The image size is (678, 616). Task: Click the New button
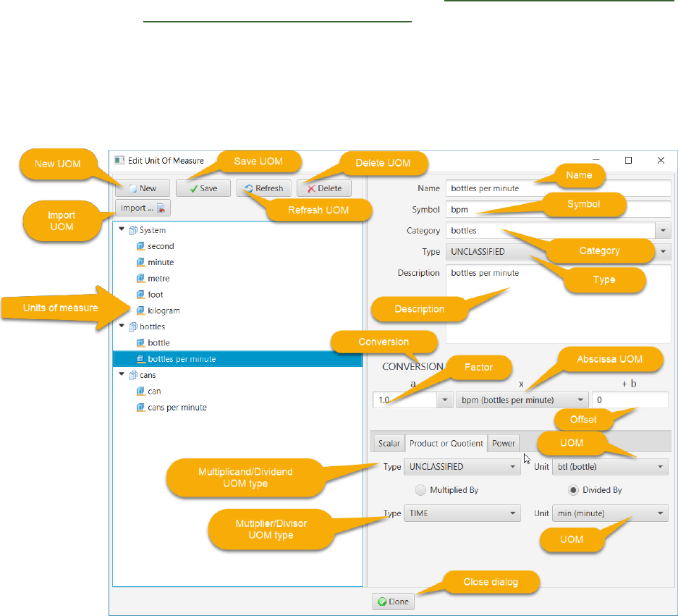pos(143,188)
